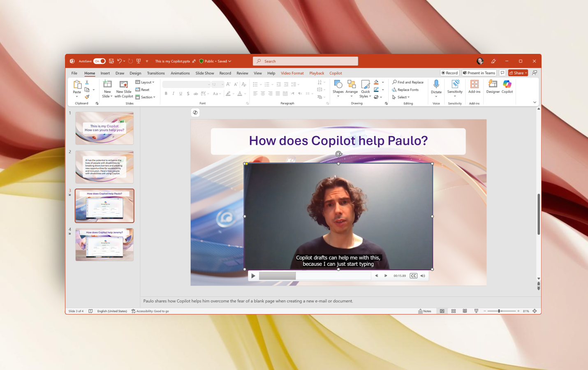The height and width of the screenshot is (370, 588).
Task: Toggle the Notes pane in status bar
Action: 425,311
